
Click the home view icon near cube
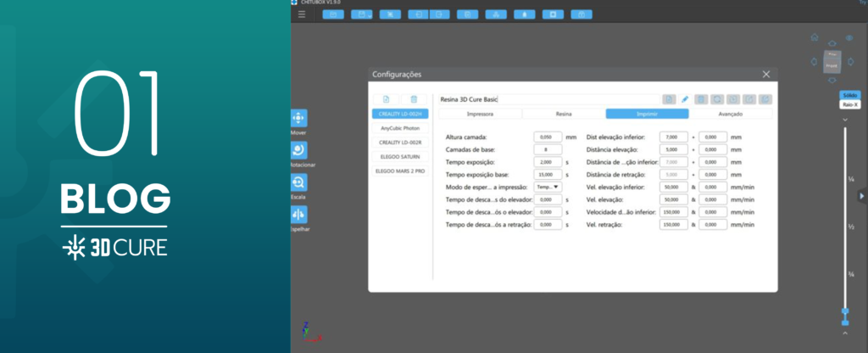tap(815, 37)
